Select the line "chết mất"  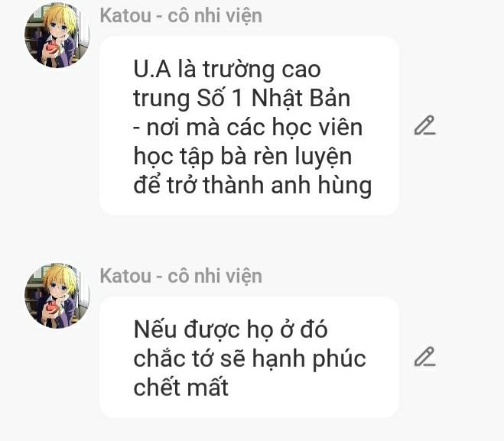click(x=181, y=387)
